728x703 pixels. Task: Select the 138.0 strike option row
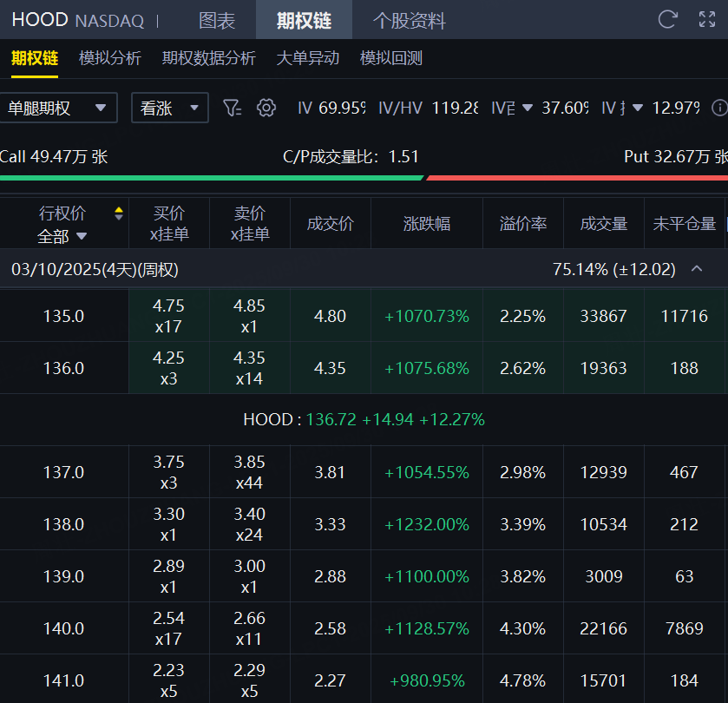click(x=64, y=524)
